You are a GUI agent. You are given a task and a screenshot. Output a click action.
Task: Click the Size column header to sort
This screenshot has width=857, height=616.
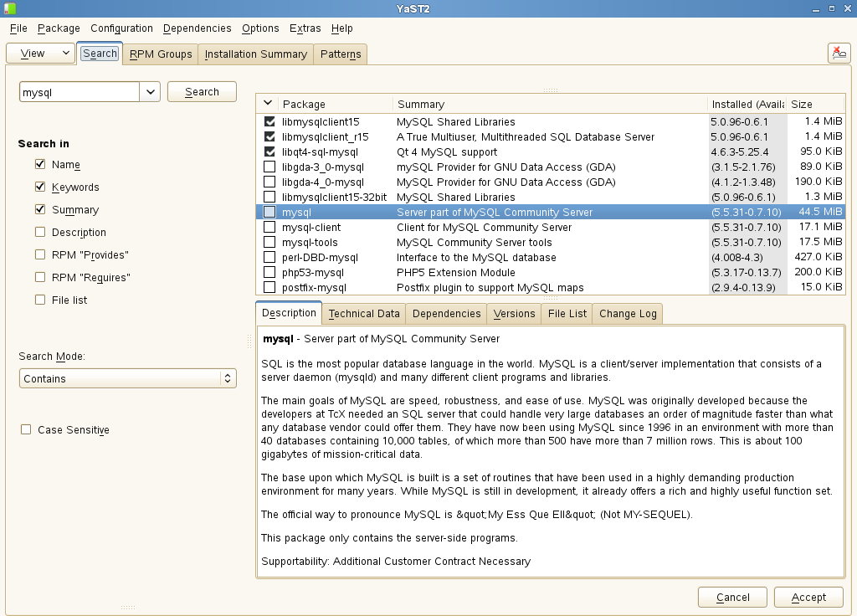click(x=814, y=105)
